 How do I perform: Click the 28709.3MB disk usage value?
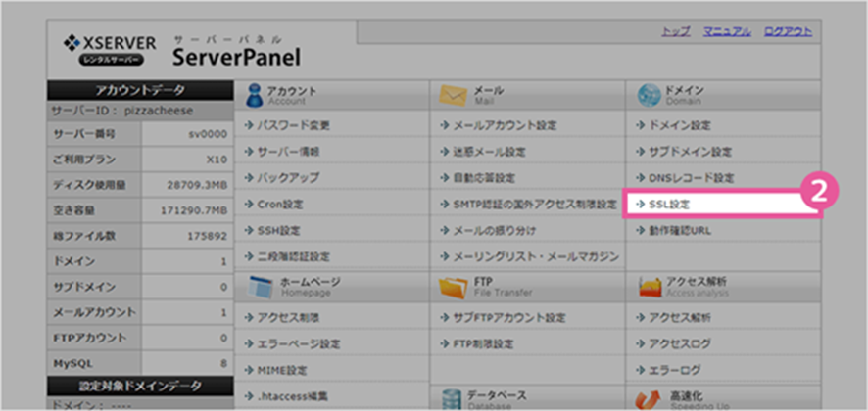197,185
